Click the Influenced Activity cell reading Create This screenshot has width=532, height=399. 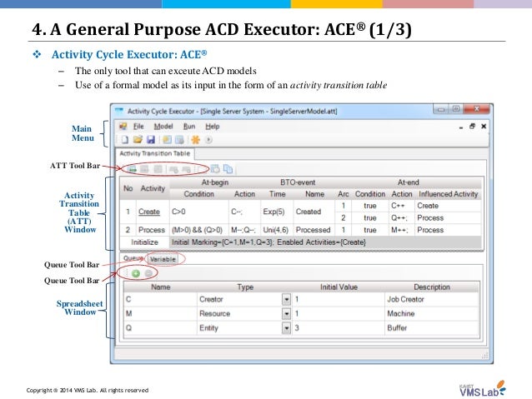448,206
